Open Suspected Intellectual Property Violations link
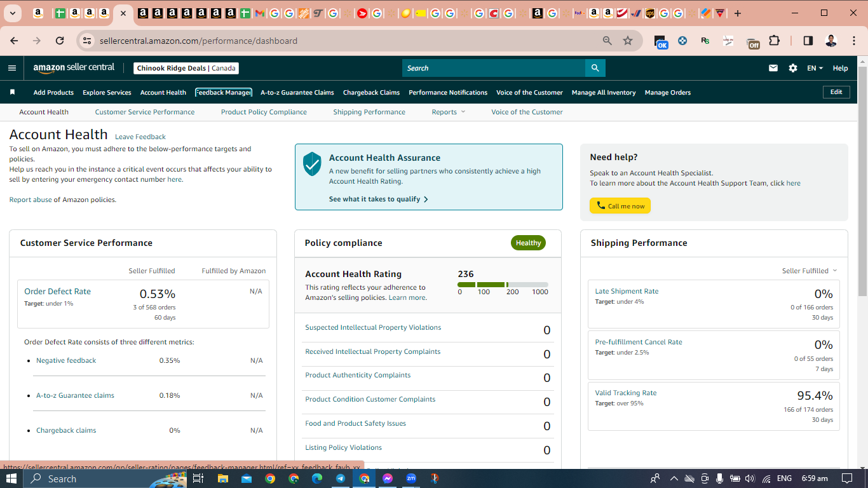The image size is (868, 488). 373,327
